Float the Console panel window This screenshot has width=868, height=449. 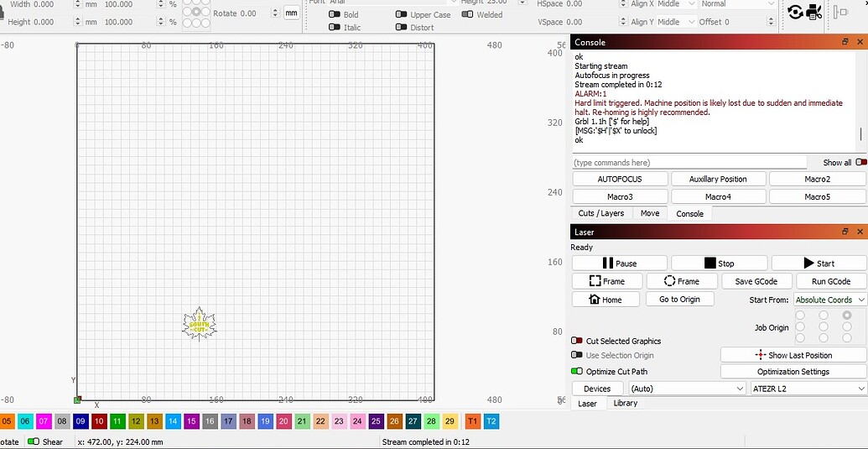click(845, 42)
